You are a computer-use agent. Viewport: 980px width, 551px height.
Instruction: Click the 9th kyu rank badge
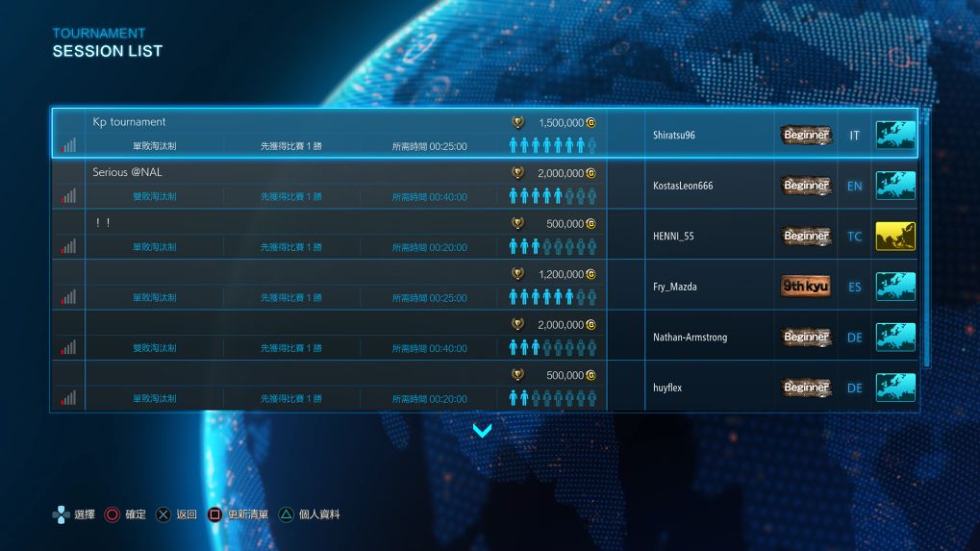(x=806, y=287)
